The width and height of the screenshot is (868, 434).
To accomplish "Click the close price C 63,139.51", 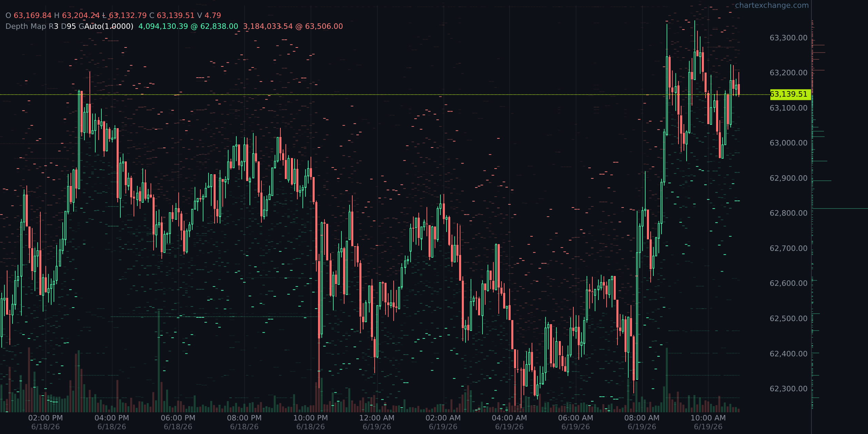I will click(x=172, y=16).
